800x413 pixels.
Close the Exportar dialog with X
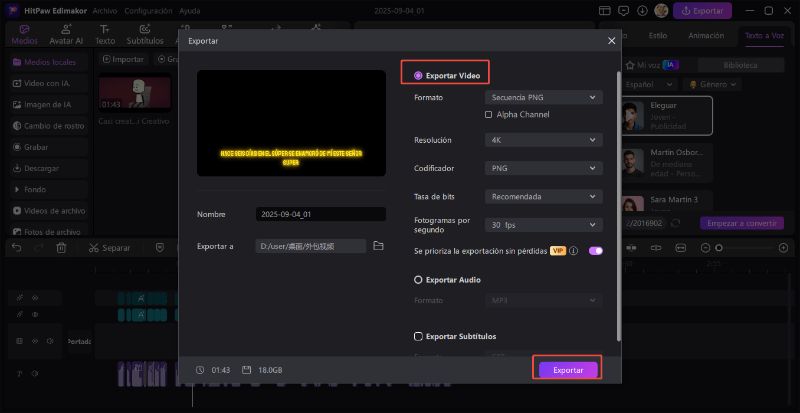click(x=612, y=41)
